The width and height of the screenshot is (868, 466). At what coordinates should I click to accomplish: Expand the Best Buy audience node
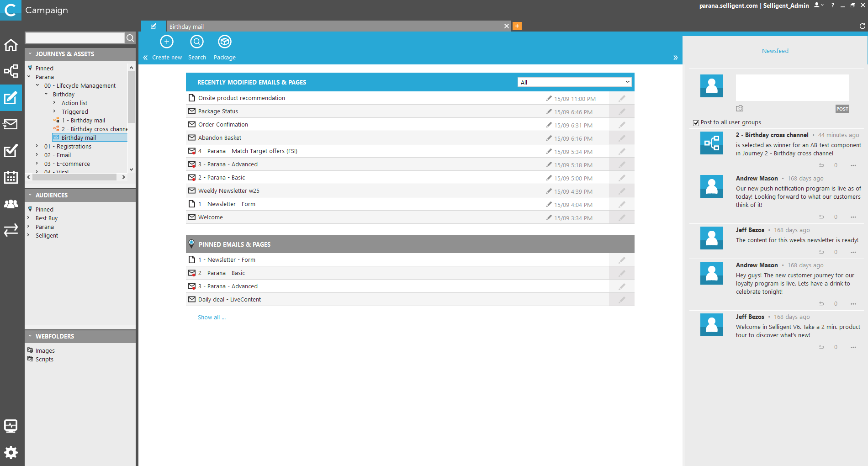(x=28, y=218)
